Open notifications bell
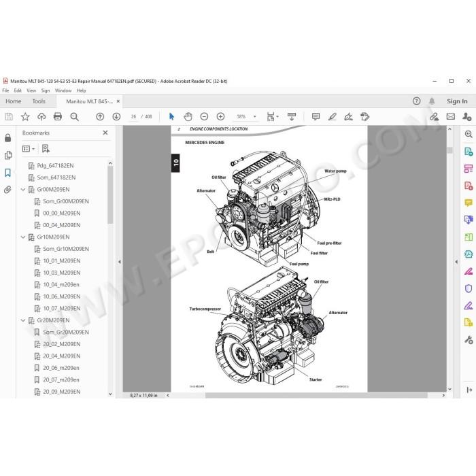This screenshot has height=476, width=476. 432,101
